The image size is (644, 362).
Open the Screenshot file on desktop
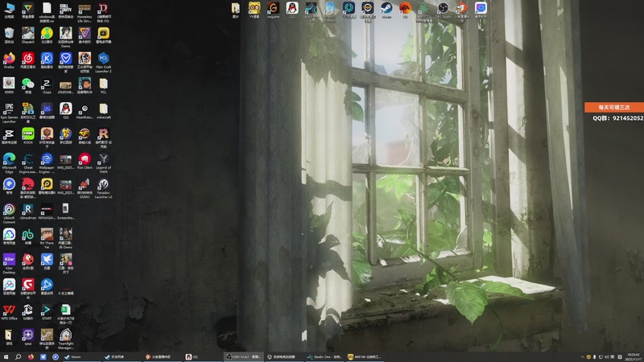pyautogui.click(x=66, y=211)
